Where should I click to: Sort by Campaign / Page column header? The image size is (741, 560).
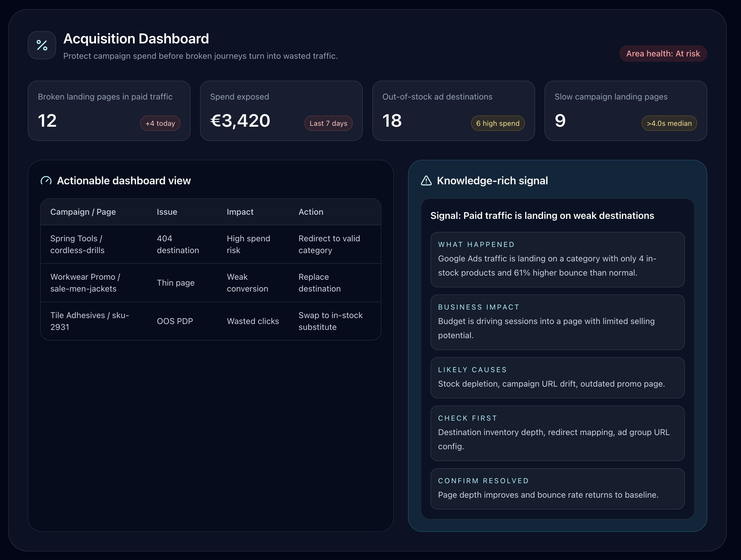[83, 212]
